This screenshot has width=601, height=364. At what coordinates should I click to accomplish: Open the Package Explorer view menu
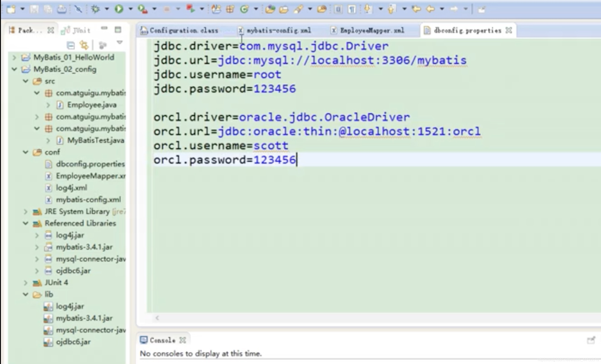[119, 42]
